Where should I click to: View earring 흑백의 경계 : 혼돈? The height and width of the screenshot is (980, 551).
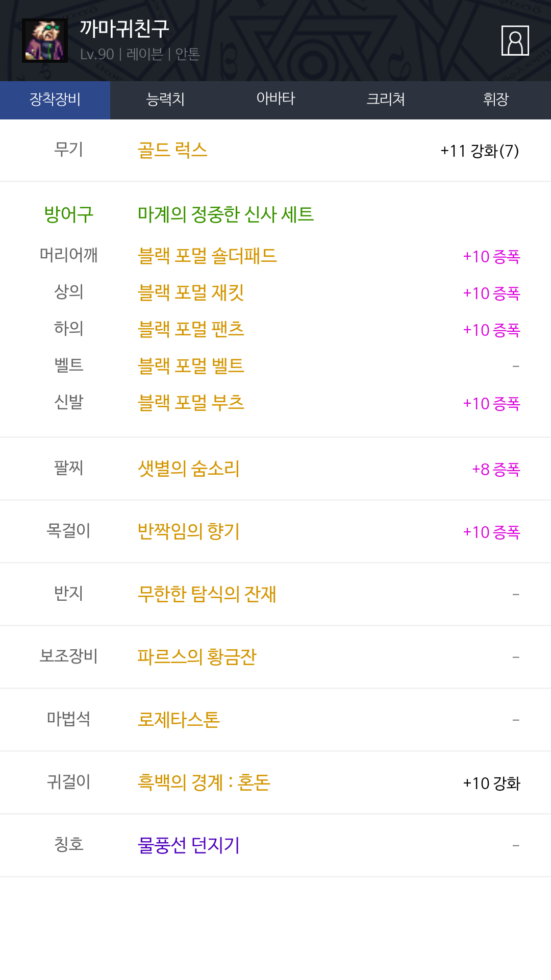pos(204,782)
